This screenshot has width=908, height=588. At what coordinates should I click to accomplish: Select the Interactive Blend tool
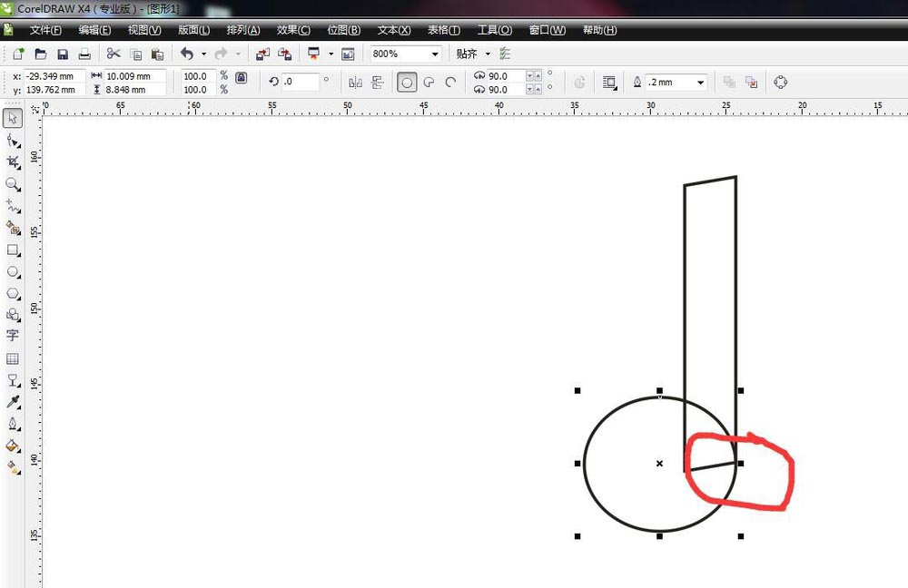click(x=13, y=380)
